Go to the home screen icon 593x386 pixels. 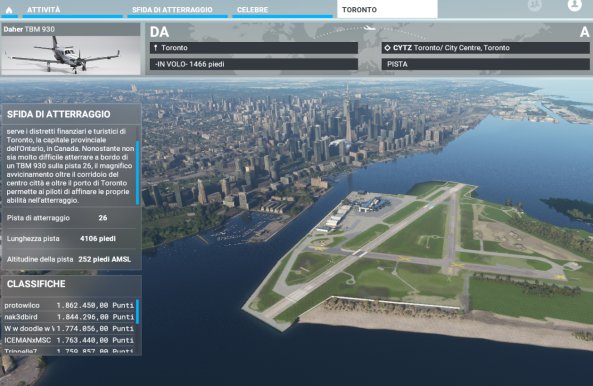pyautogui.click(x=9, y=10)
